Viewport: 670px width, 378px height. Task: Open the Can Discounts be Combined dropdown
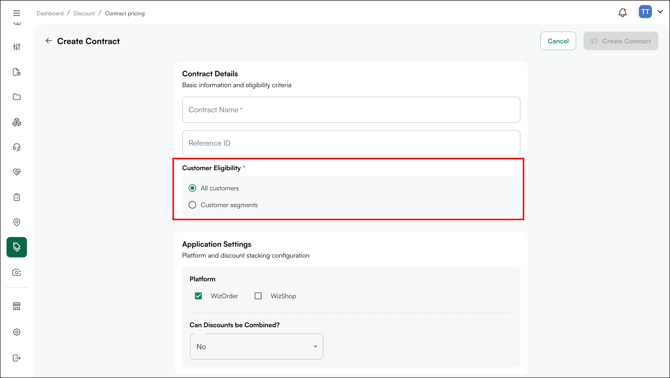(256, 346)
